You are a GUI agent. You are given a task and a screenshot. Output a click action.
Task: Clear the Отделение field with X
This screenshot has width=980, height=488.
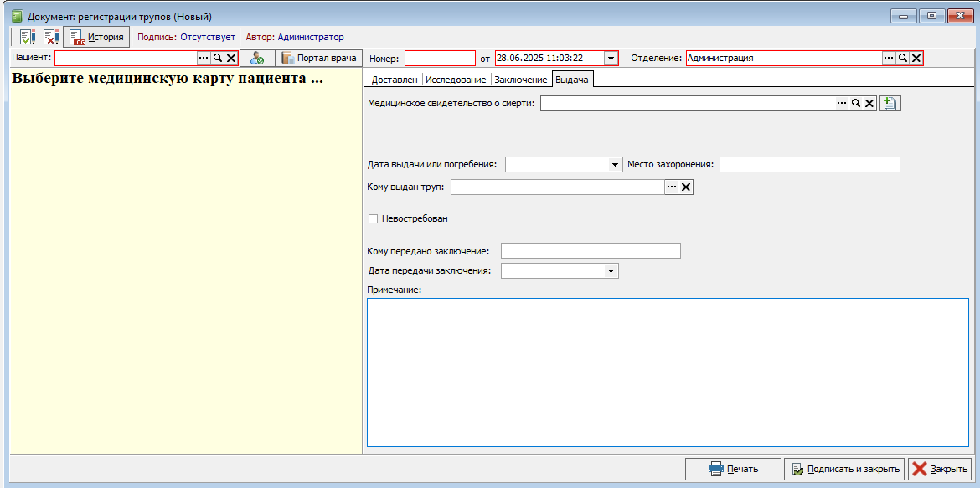916,58
